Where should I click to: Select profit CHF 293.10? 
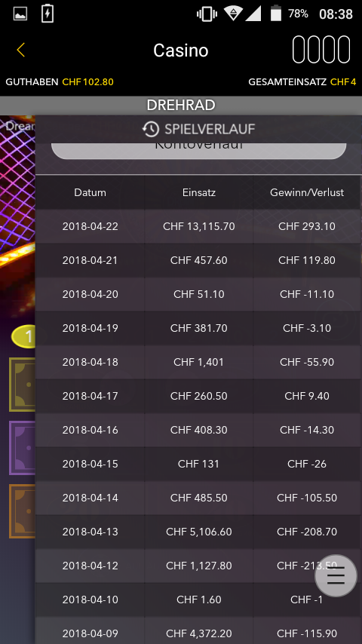307,226
